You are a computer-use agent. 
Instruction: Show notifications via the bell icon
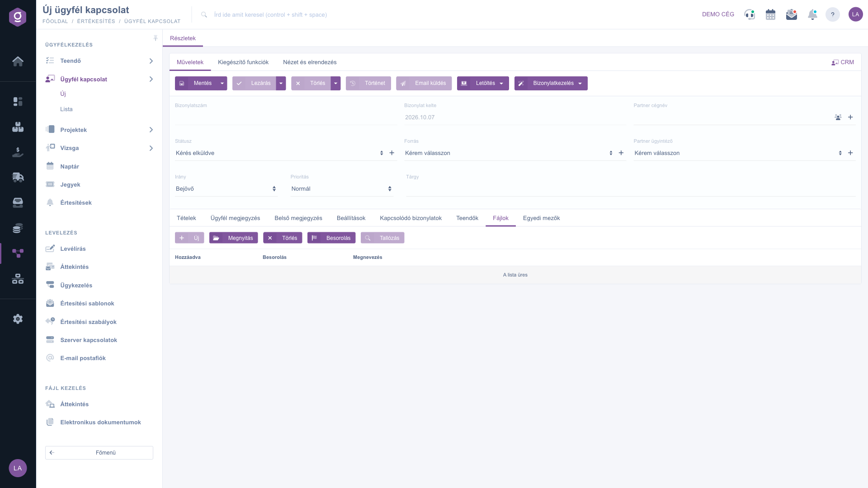click(812, 14)
